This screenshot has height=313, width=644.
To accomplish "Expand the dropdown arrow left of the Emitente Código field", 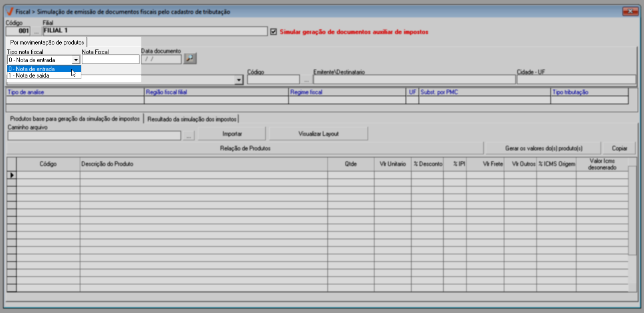I will (x=239, y=79).
